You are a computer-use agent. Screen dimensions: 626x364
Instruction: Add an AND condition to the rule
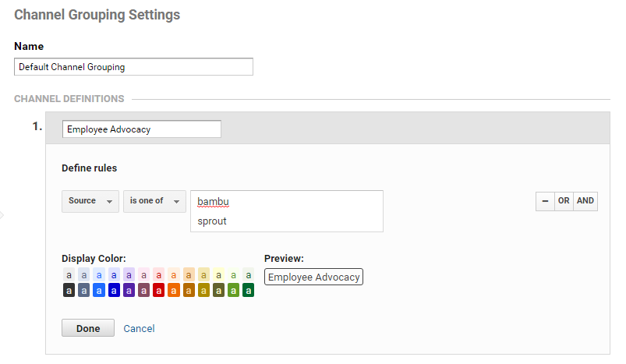click(x=585, y=201)
